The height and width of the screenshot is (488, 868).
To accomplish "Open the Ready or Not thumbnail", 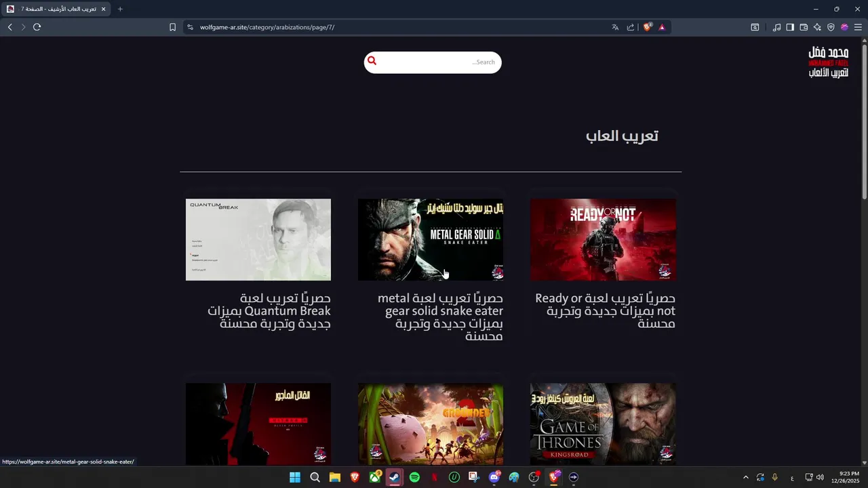I will (x=603, y=239).
